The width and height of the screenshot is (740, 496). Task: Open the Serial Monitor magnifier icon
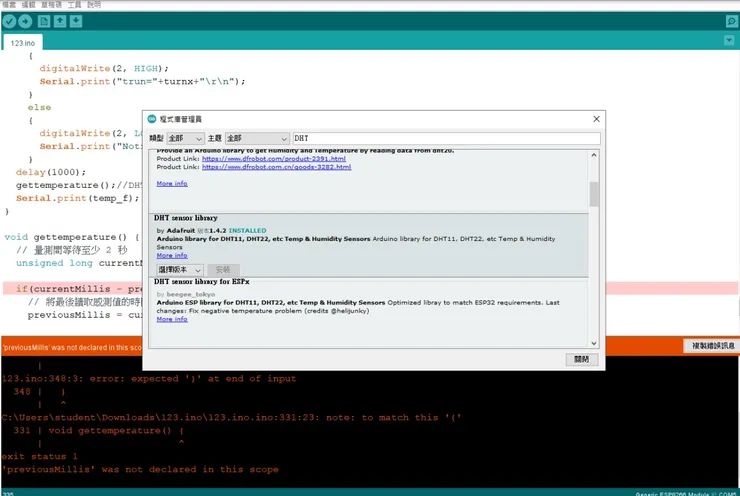click(x=731, y=21)
